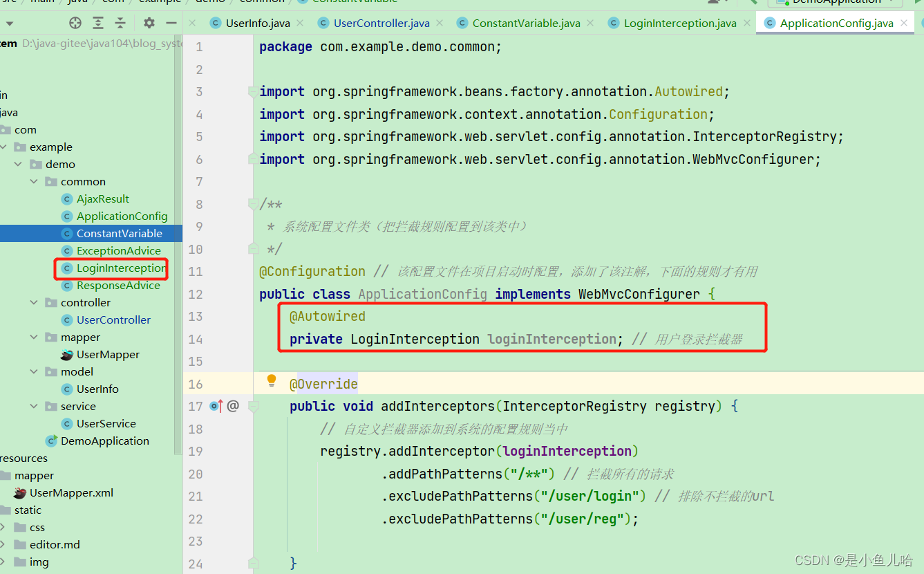The height and width of the screenshot is (574, 924).
Task: Click the Expand All icon in project panel
Action: (98, 23)
